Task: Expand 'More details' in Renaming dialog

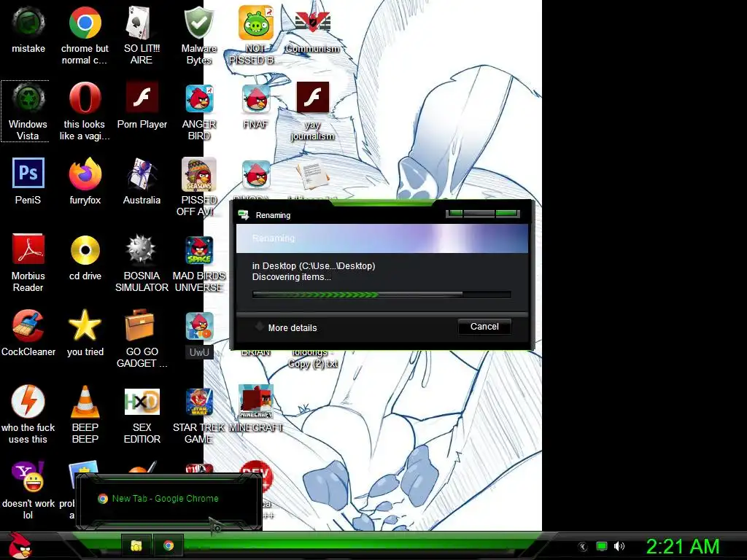Action: [286, 327]
